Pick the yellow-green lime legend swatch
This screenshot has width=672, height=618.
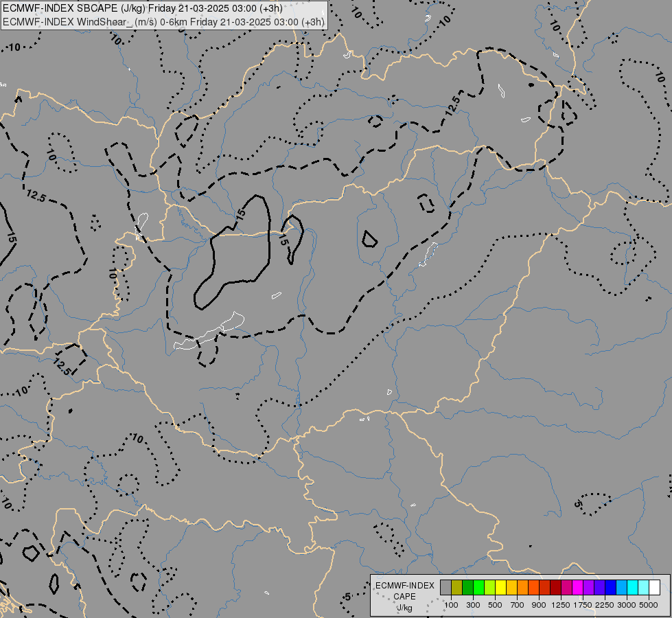click(x=490, y=588)
